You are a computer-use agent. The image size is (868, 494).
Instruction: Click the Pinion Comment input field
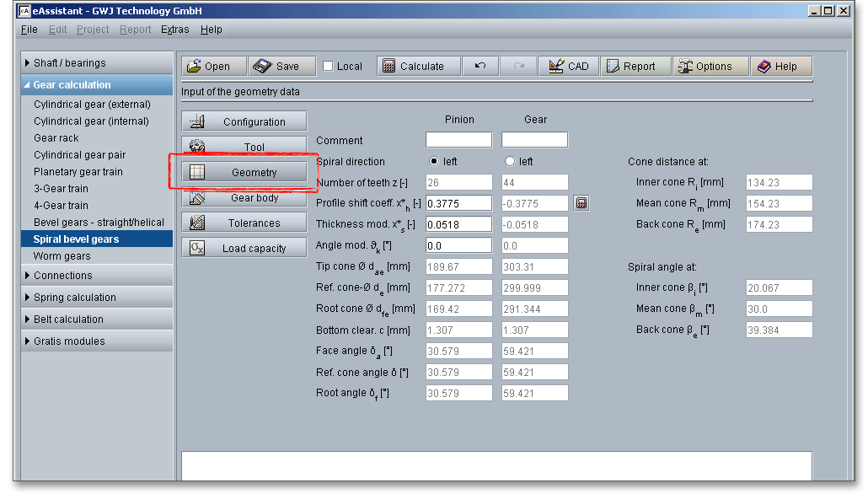(x=458, y=140)
